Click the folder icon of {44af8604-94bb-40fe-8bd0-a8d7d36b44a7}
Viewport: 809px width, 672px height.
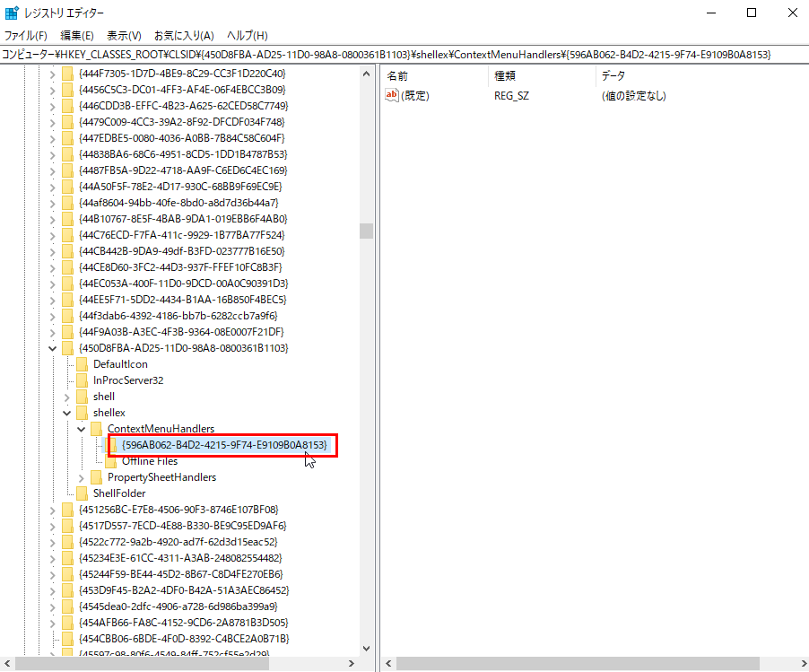[x=67, y=203]
